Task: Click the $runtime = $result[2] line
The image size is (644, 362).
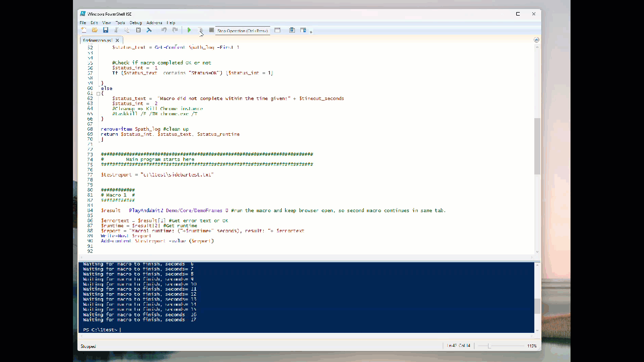Action: [x=149, y=226]
